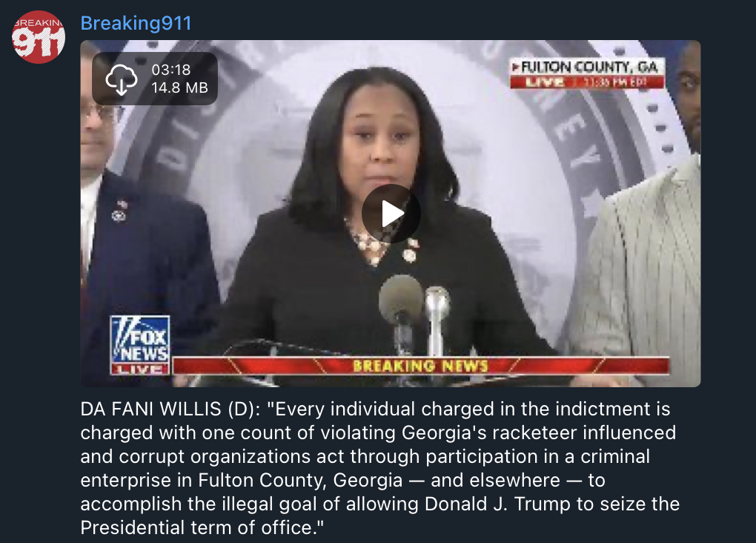Click the red LIVE bar under Fulton County

click(x=587, y=82)
